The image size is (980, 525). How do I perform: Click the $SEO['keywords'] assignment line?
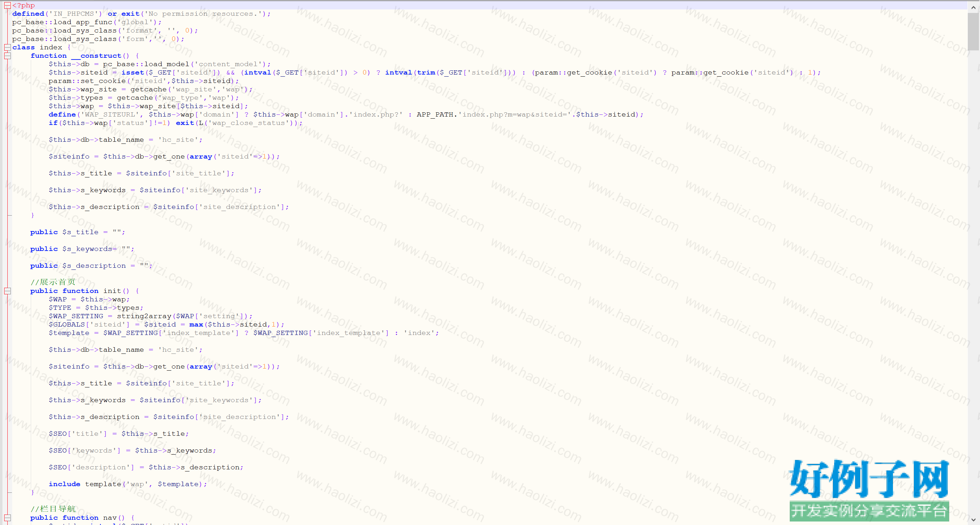(132, 450)
